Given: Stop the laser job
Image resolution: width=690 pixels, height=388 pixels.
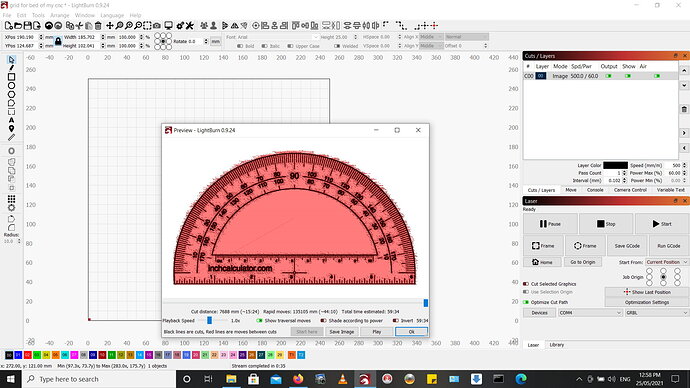Looking at the screenshot, I should tap(606, 224).
